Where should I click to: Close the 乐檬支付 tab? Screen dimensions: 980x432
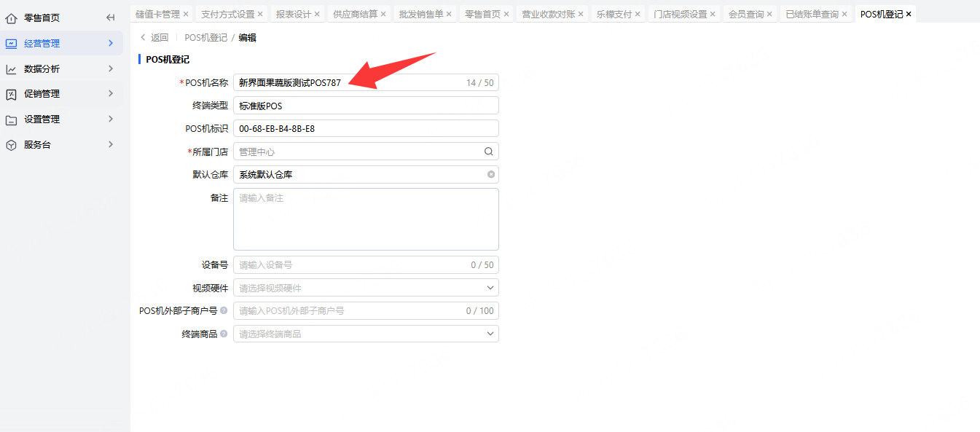point(638,14)
